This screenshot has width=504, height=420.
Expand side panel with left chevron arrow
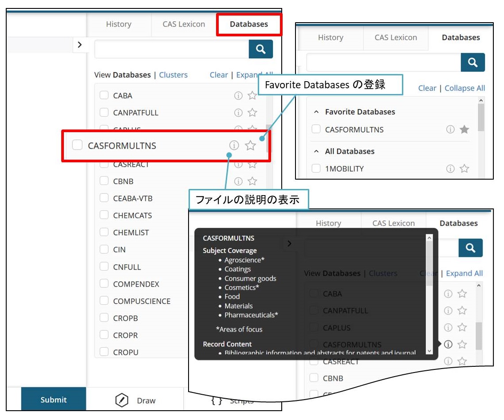point(79,44)
